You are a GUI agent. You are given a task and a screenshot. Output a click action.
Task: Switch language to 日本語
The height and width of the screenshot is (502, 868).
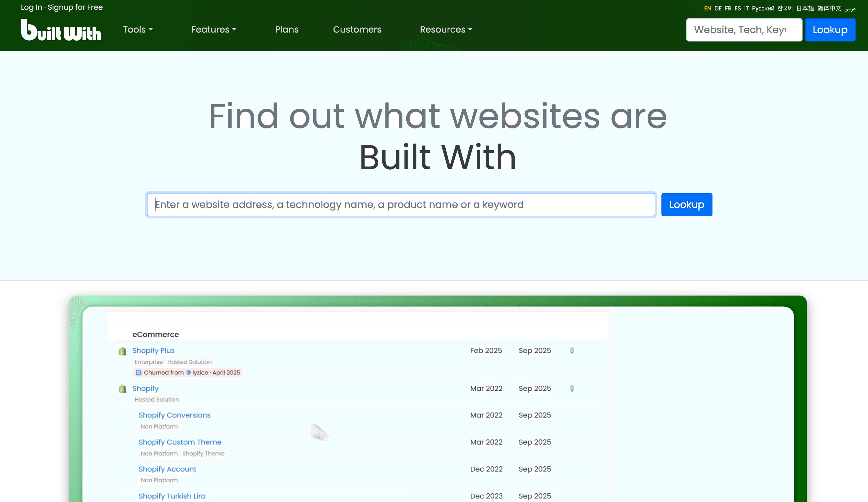click(805, 8)
